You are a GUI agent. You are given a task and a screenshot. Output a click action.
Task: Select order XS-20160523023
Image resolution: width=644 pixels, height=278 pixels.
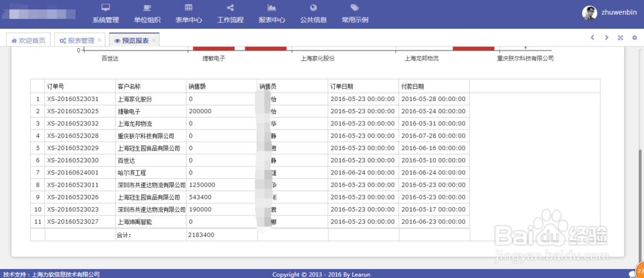pyautogui.click(x=73, y=209)
